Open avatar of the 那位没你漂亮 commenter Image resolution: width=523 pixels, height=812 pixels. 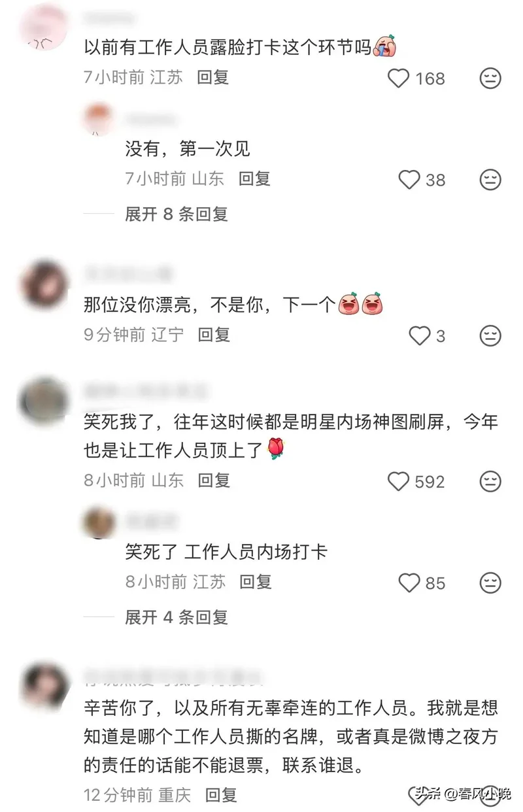44,285
